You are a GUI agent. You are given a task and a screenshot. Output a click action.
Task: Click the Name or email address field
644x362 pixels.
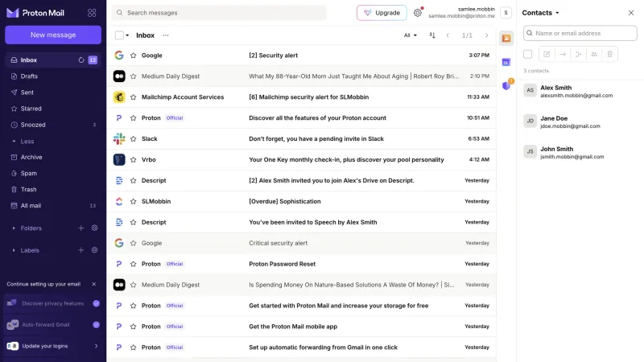pyautogui.click(x=580, y=33)
